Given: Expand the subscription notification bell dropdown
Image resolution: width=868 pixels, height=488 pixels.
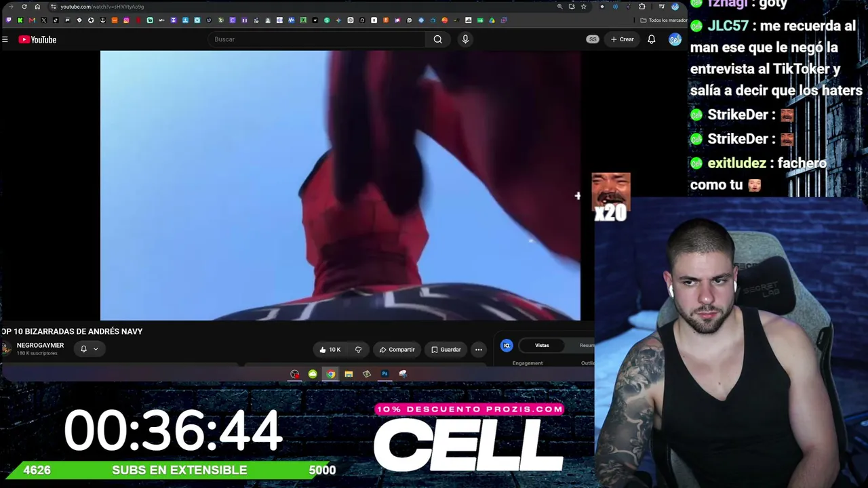Looking at the screenshot, I should (x=90, y=349).
